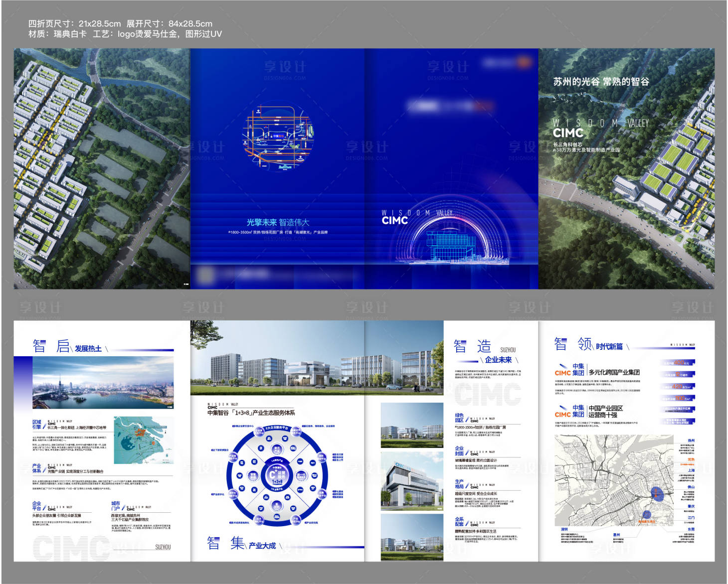Image resolution: width=728 pixels, height=584 pixels.
Task: Click the '产业体系' heading
Action: (x=37, y=468)
